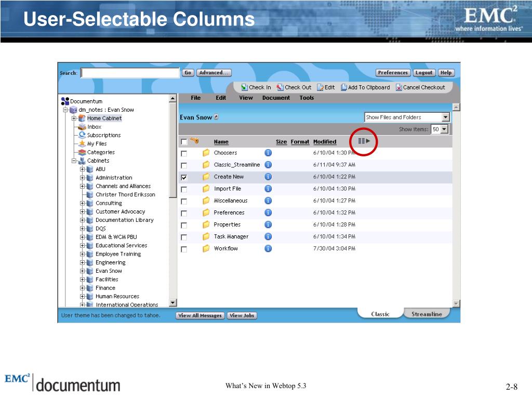This screenshot has width=532, height=399.
Task: Switch to the Streamline tab
Action: (x=427, y=314)
